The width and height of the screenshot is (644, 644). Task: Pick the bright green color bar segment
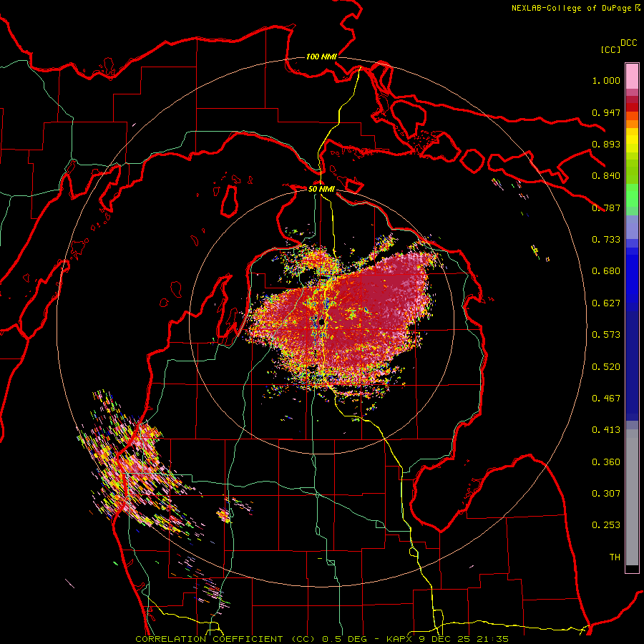632,195
